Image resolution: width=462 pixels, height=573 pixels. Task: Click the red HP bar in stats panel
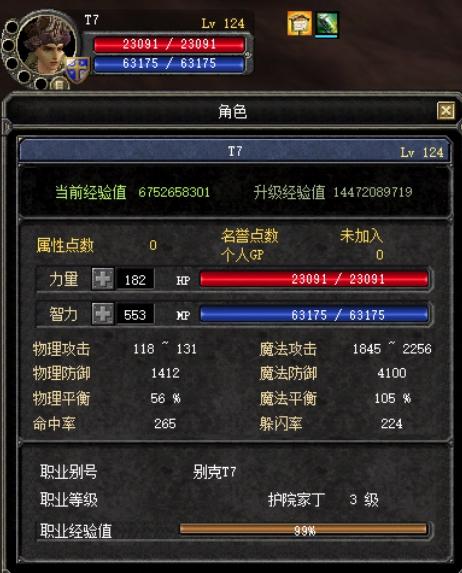(314, 279)
